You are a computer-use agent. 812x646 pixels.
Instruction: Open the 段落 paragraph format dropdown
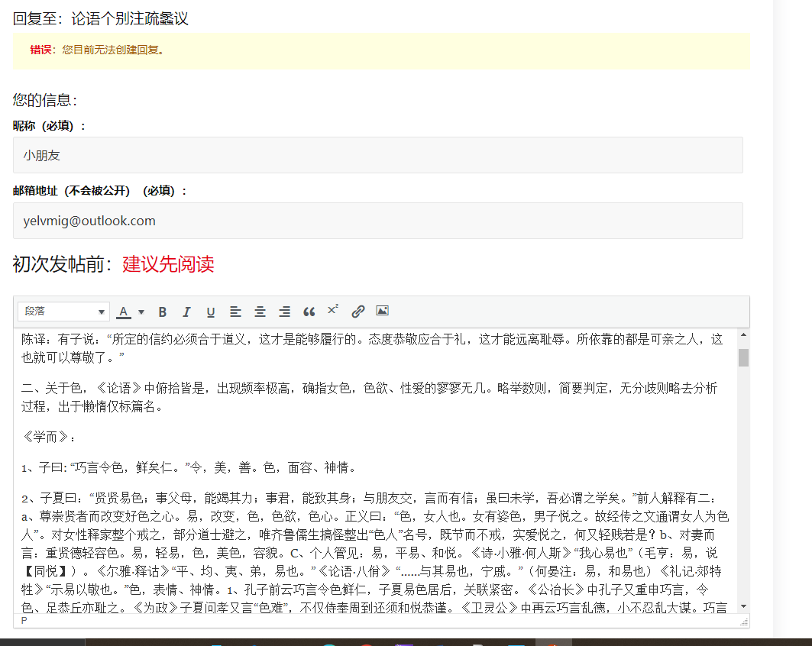(64, 312)
